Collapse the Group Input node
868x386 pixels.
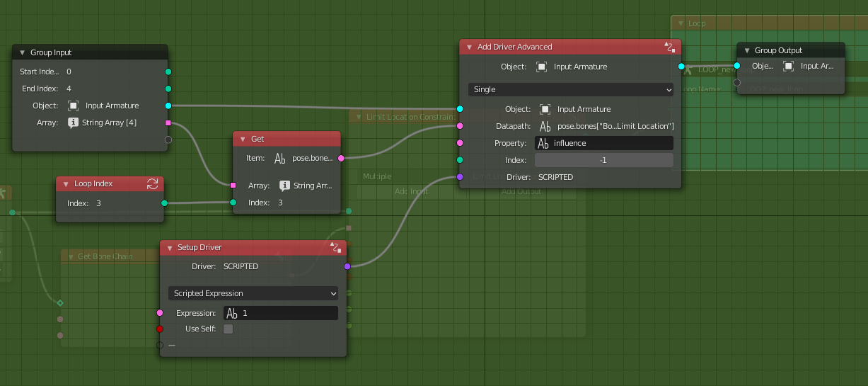click(x=22, y=52)
